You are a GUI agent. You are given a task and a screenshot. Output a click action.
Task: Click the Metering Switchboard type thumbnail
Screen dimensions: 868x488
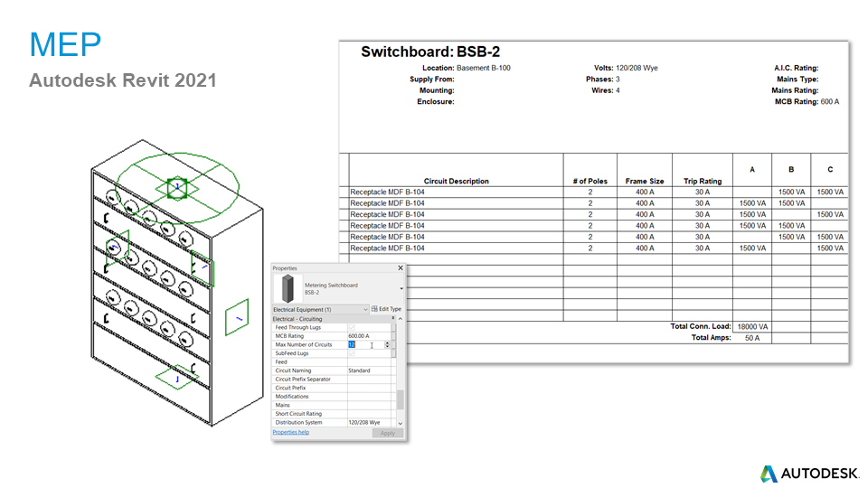(288, 288)
